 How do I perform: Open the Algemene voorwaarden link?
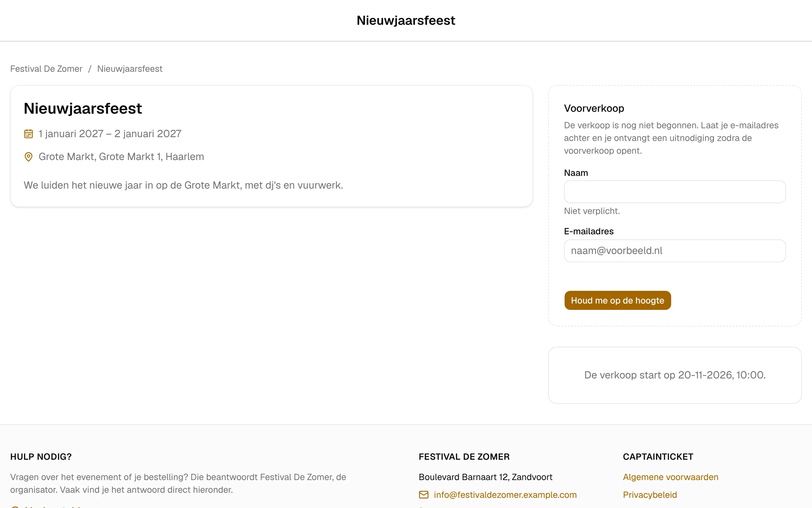pyautogui.click(x=671, y=477)
